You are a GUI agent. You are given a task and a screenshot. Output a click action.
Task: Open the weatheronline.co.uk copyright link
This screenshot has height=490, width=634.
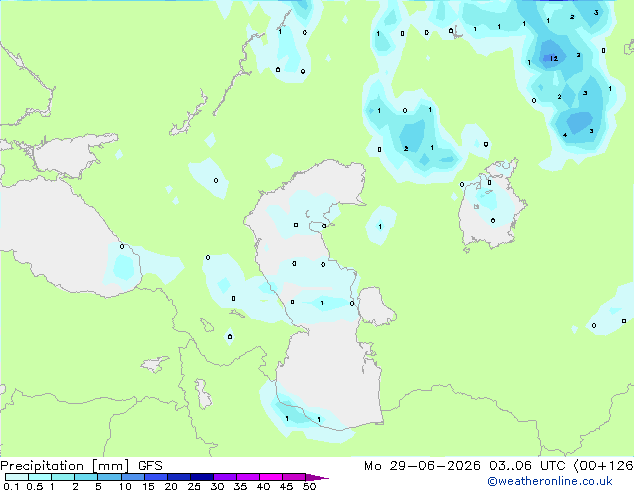pos(550,481)
